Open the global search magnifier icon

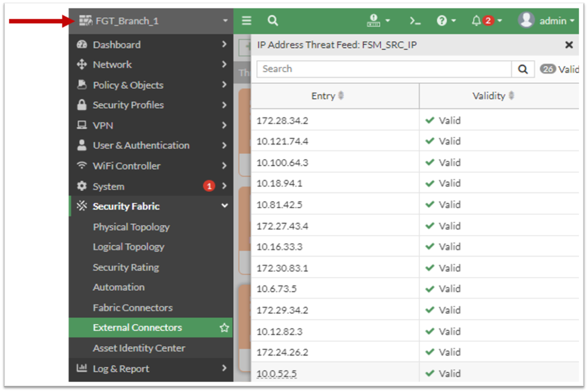click(273, 21)
